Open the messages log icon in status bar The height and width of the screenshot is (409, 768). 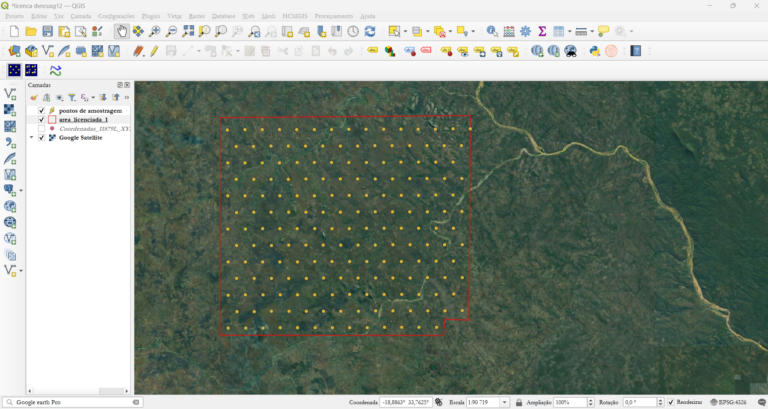pos(761,402)
